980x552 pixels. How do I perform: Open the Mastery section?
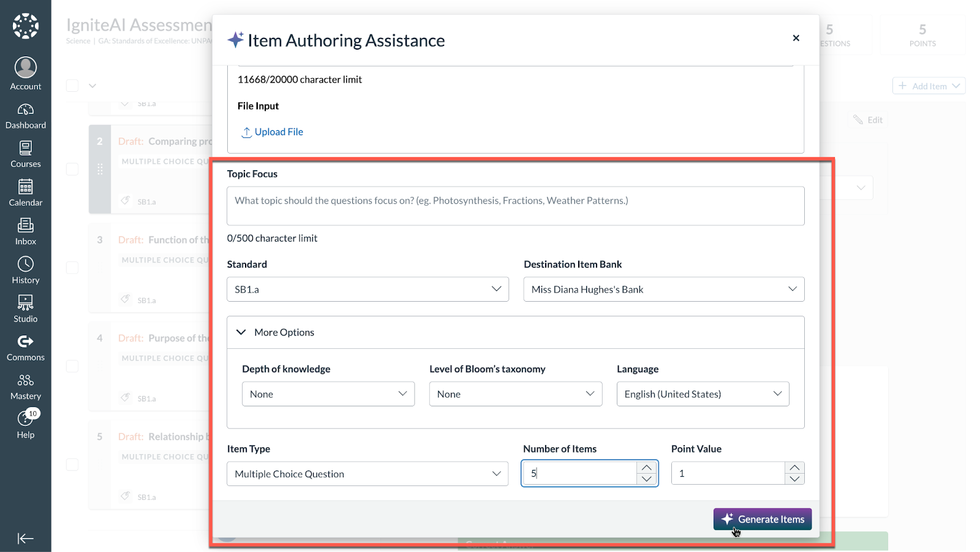coord(26,387)
